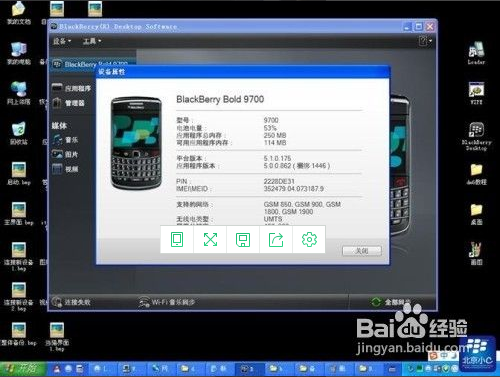Click the UMTS radio type value
Image resolution: width=500 pixels, height=377 pixels.
[273, 219]
